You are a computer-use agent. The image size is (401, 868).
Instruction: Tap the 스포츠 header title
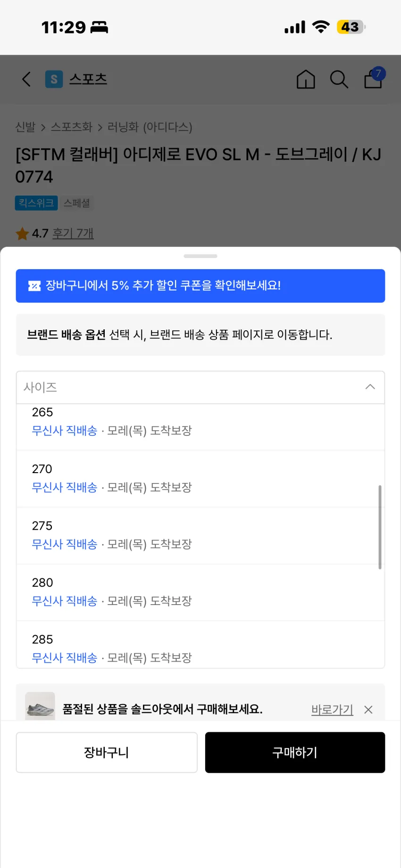[88, 79]
